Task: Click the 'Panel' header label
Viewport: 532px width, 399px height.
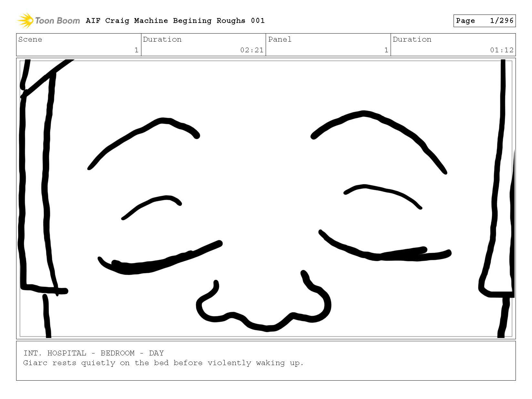Action: (280, 39)
